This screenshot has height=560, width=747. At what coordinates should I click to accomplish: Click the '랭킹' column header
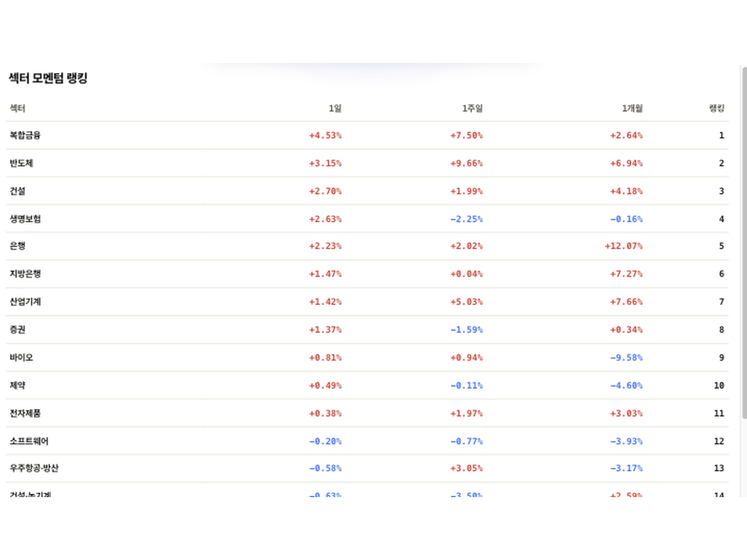(717, 108)
